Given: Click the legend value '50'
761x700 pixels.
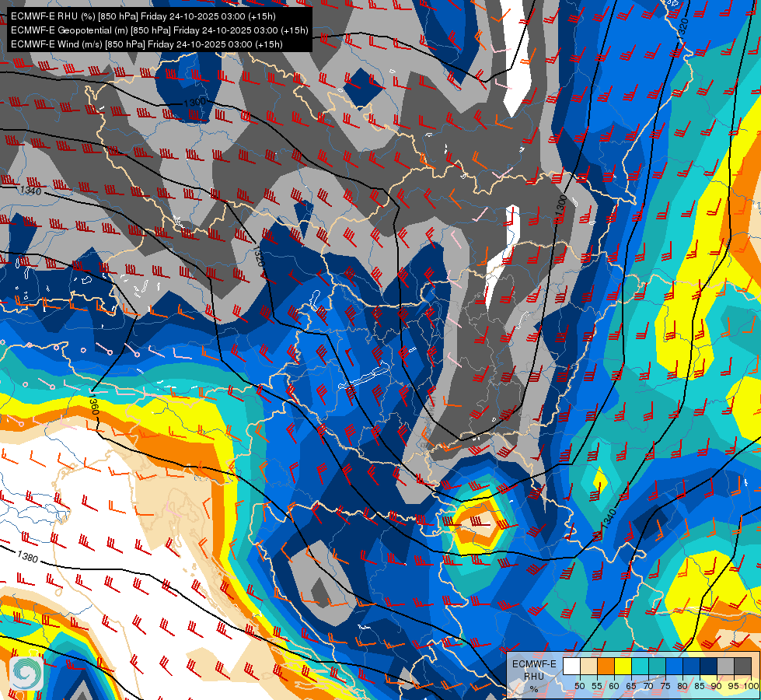Looking at the screenshot, I should tap(579, 686).
